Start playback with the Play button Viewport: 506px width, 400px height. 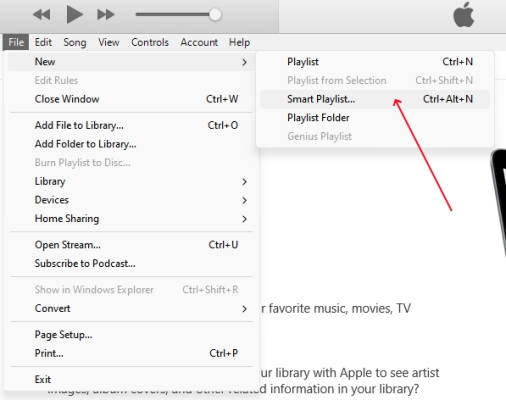point(75,15)
